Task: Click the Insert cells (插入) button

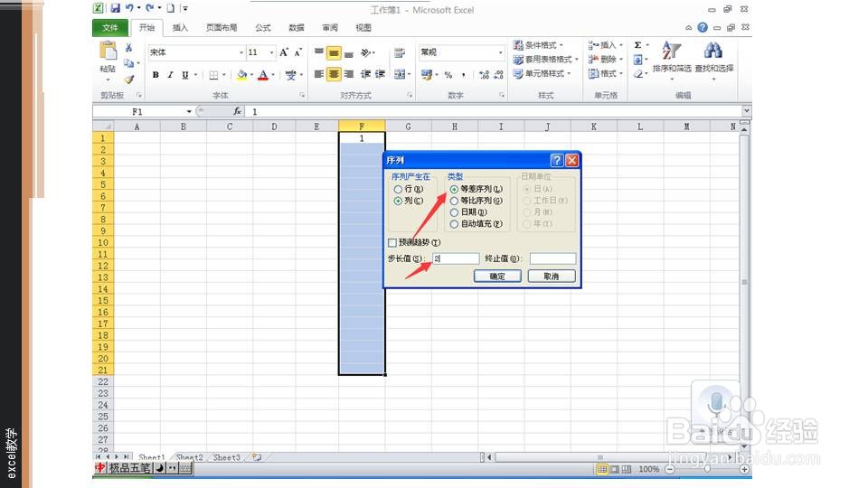Action: 605,45
